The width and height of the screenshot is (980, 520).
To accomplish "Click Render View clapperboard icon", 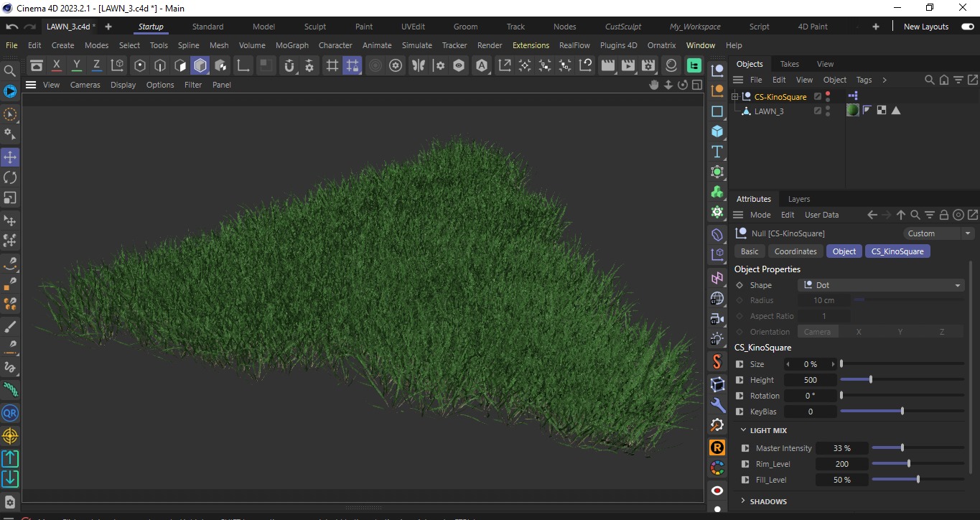I will [608, 65].
